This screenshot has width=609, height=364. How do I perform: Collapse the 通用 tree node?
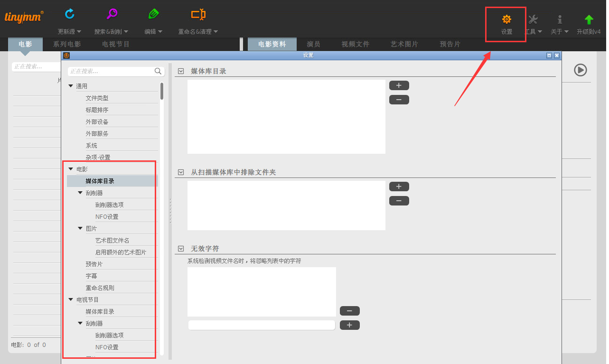tap(71, 86)
